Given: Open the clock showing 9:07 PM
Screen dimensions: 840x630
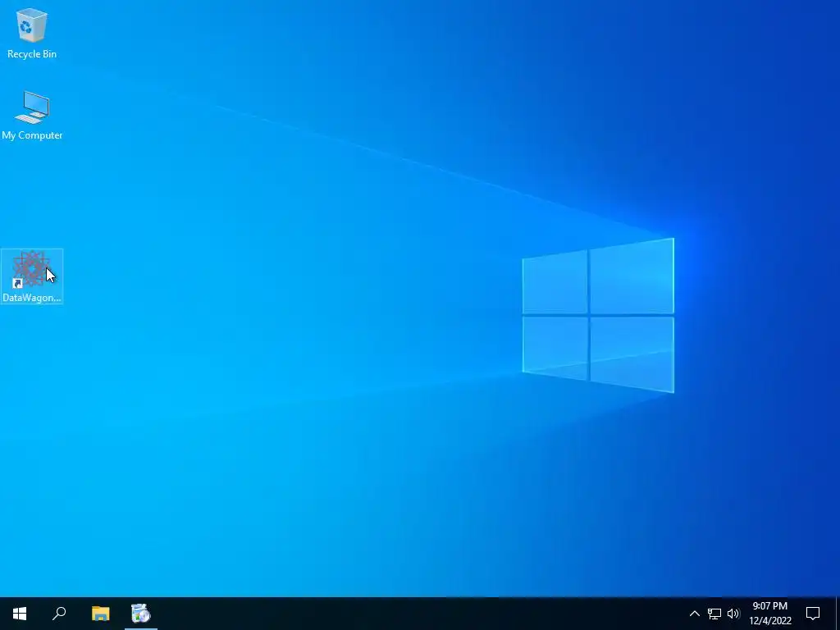Looking at the screenshot, I should point(770,614).
